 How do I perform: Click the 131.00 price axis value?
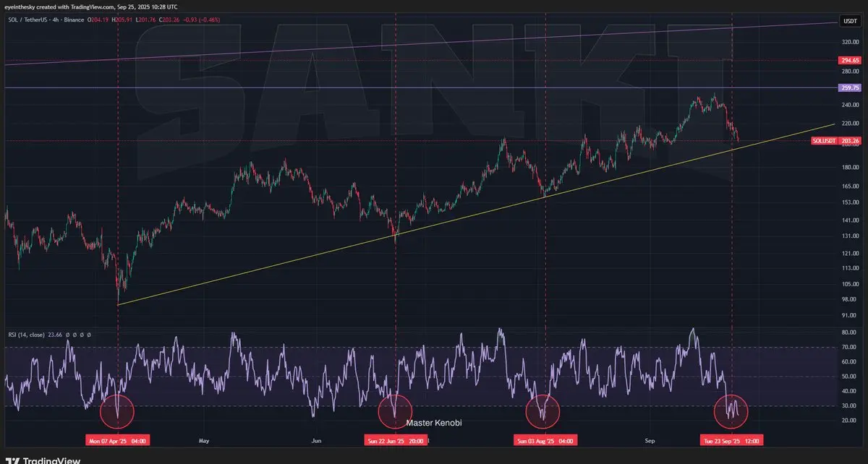849,236
